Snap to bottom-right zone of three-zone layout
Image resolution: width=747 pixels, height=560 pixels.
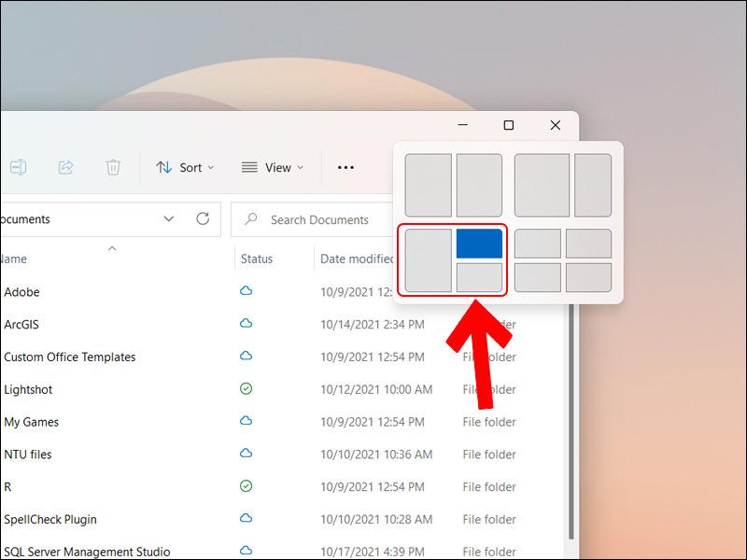pos(479,277)
